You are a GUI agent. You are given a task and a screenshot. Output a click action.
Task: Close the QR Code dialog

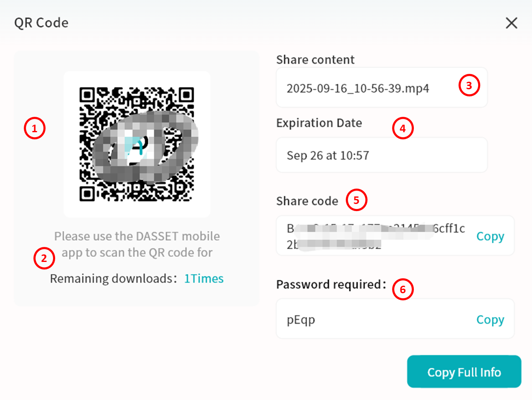pyautogui.click(x=512, y=23)
